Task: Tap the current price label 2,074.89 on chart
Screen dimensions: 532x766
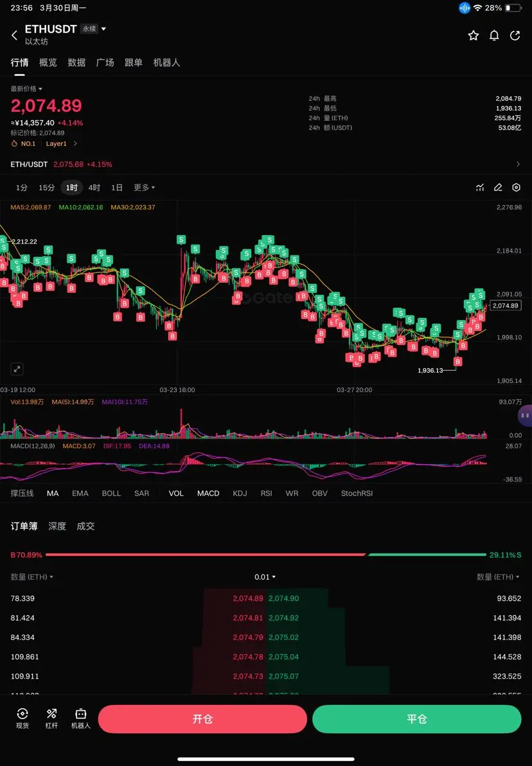Action: pyautogui.click(x=506, y=306)
